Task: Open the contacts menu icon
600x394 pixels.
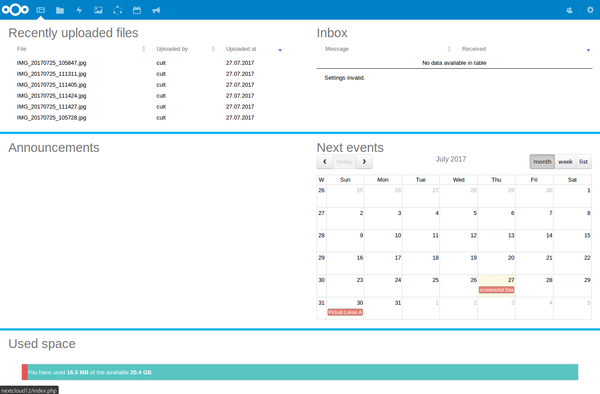Action: pos(569,10)
